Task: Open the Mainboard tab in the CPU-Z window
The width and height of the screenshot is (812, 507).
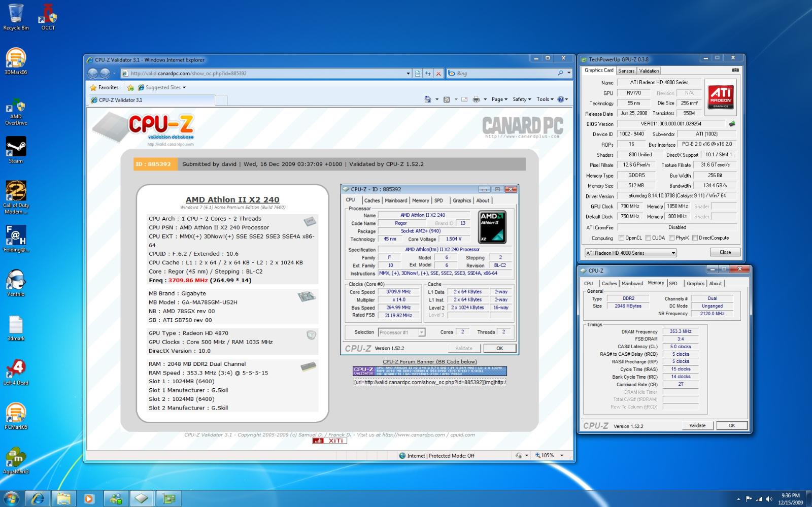Action: pos(632,283)
